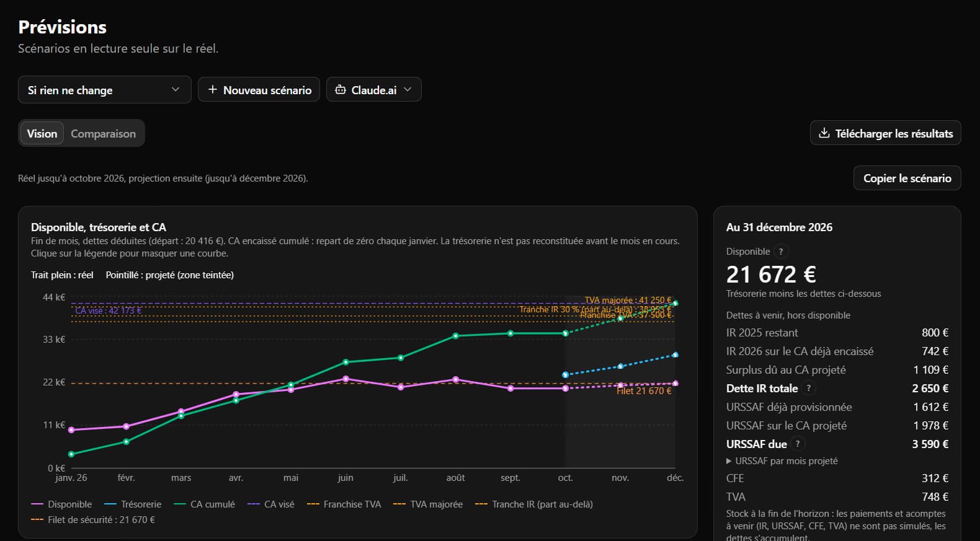980x541 pixels.
Task: Click the August CA cumulé data point
Action: tap(456, 336)
